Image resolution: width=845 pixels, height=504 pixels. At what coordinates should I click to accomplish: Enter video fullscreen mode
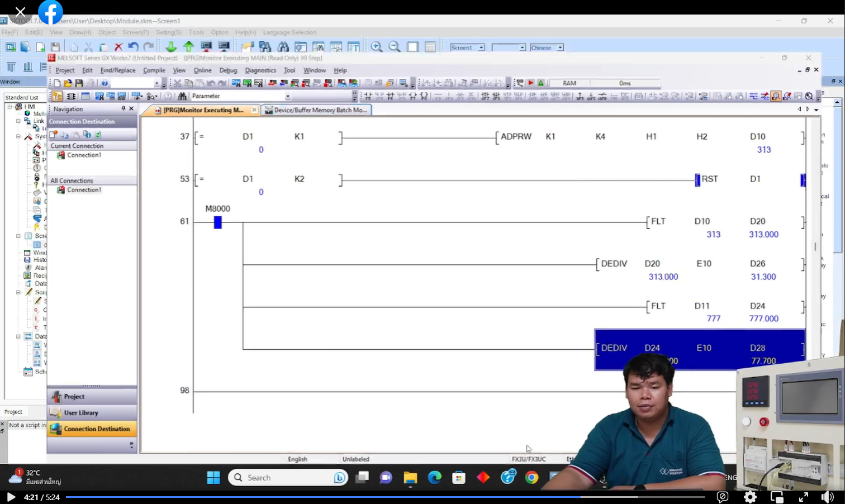click(803, 497)
